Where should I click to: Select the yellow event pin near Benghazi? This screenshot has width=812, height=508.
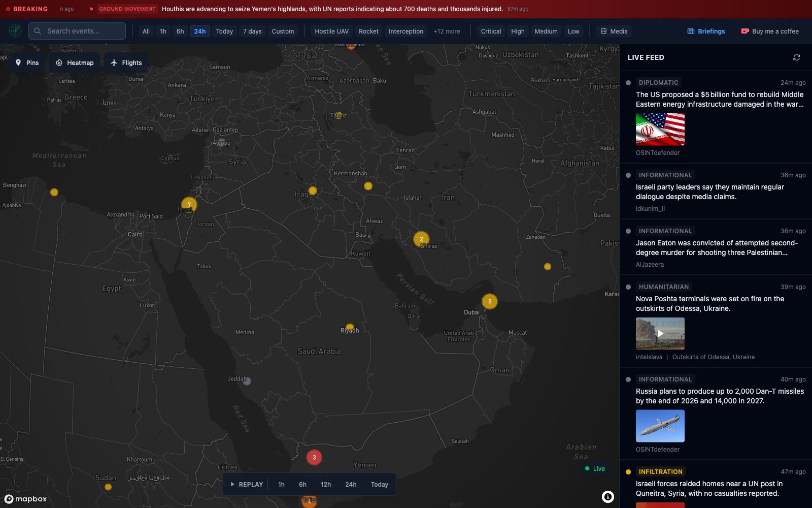(54, 192)
